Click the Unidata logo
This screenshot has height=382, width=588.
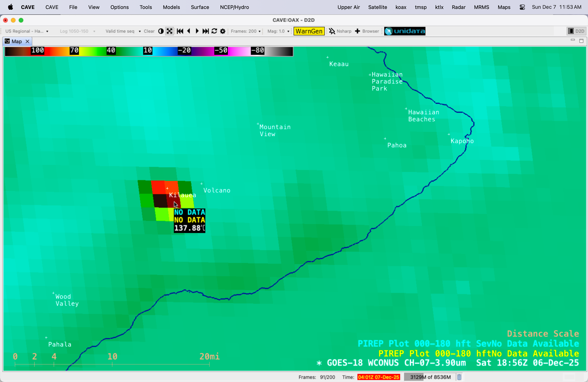(x=405, y=31)
